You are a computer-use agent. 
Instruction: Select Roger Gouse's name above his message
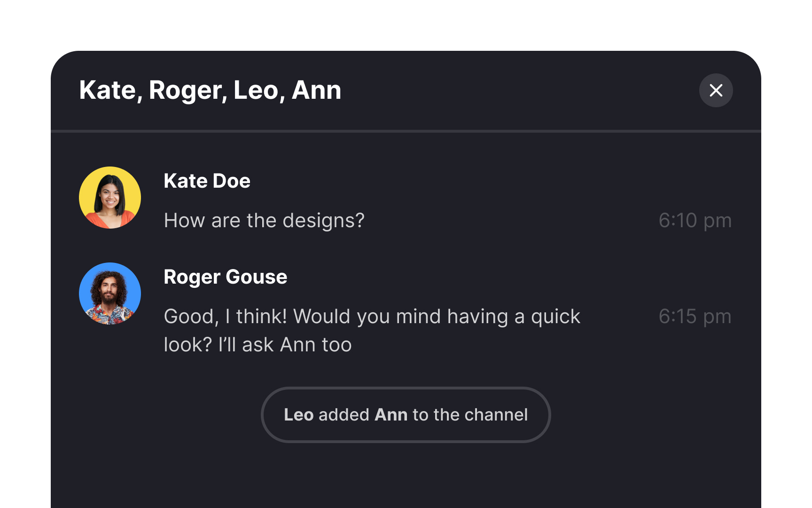pyautogui.click(x=226, y=277)
